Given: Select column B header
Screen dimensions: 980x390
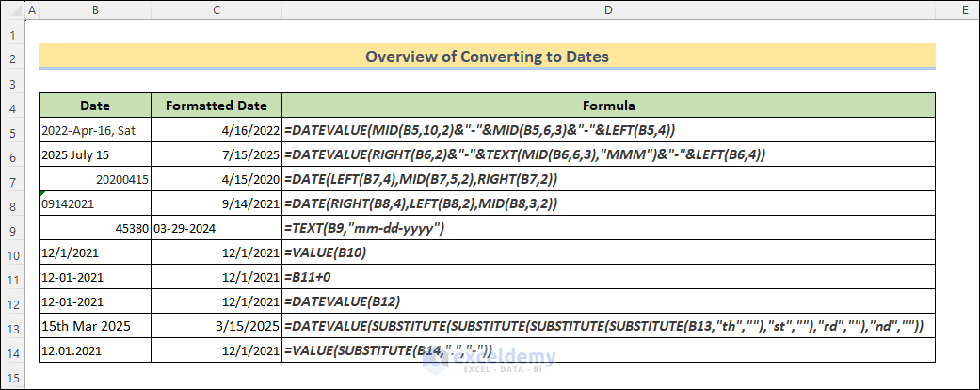Looking at the screenshot, I should click(95, 10).
